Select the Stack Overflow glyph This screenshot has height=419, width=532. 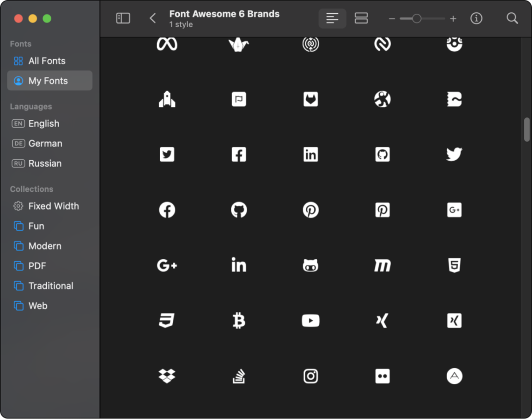tap(239, 376)
